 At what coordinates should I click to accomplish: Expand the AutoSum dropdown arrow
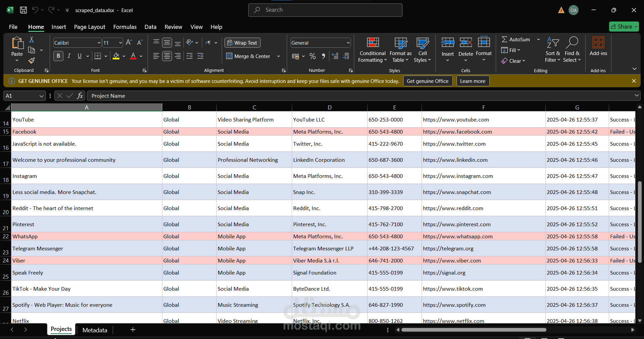538,40
